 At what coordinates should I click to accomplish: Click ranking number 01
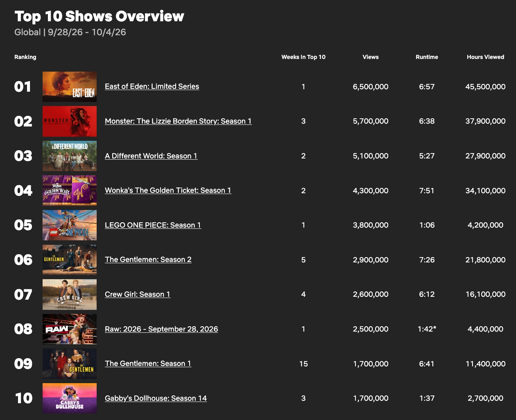(x=23, y=87)
